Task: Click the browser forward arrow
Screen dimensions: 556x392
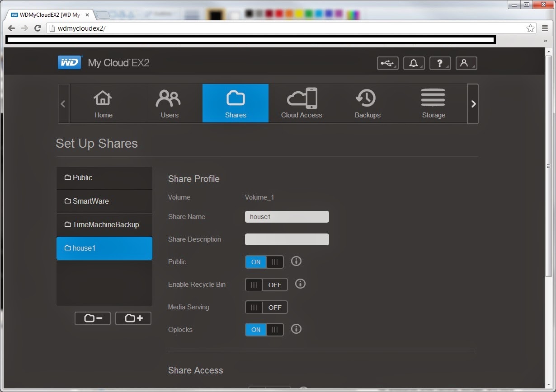Action: [25, 28]
